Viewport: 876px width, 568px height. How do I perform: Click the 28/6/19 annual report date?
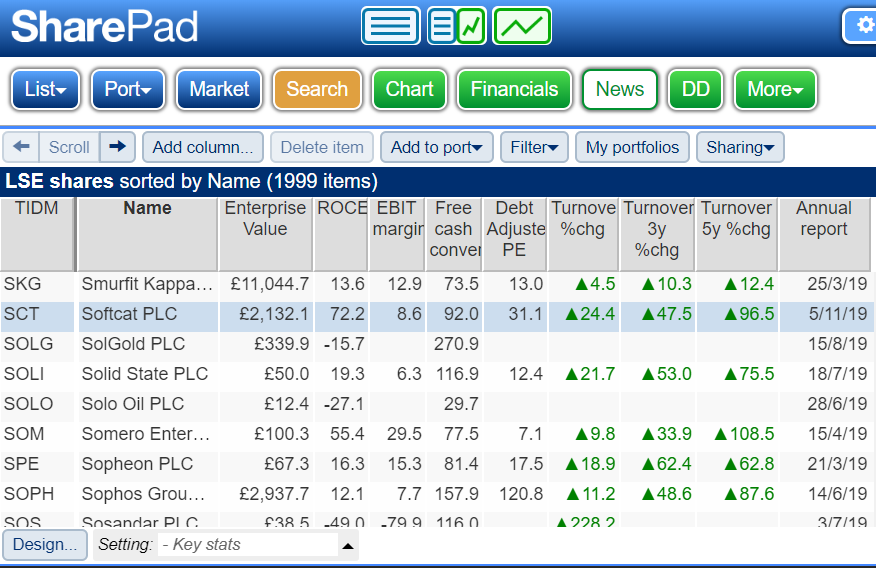click(x=837, y=404)
